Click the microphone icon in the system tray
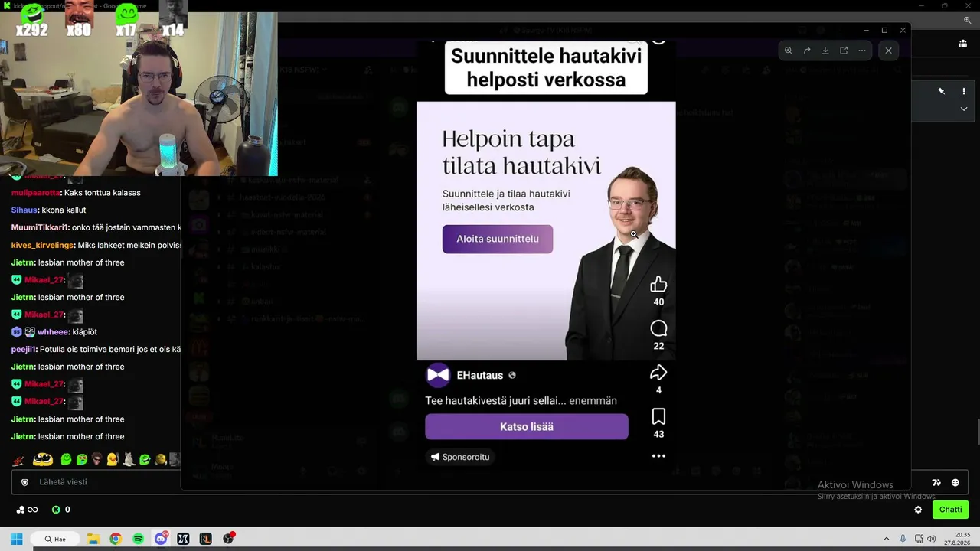 pyautogui.click(x=903, y=539)
